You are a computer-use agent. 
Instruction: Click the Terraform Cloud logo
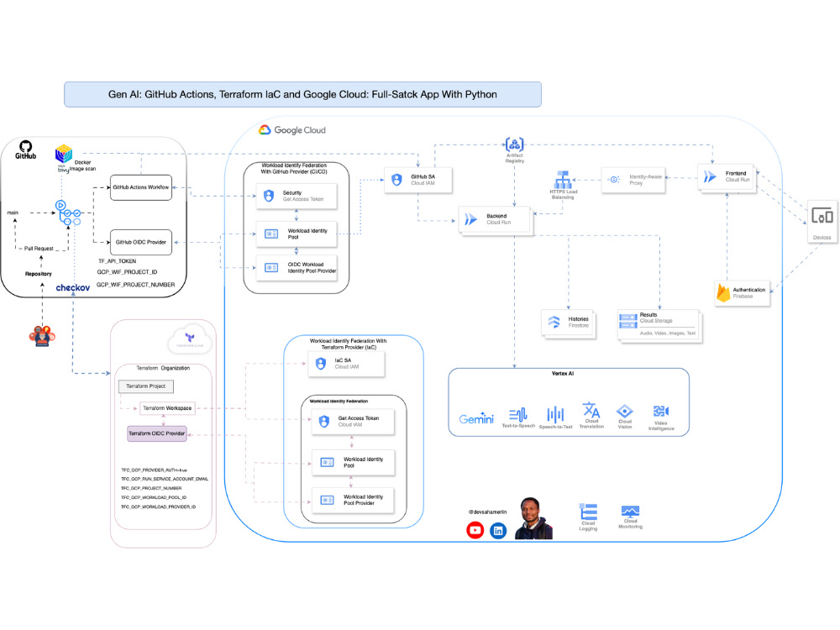[190, 339]
